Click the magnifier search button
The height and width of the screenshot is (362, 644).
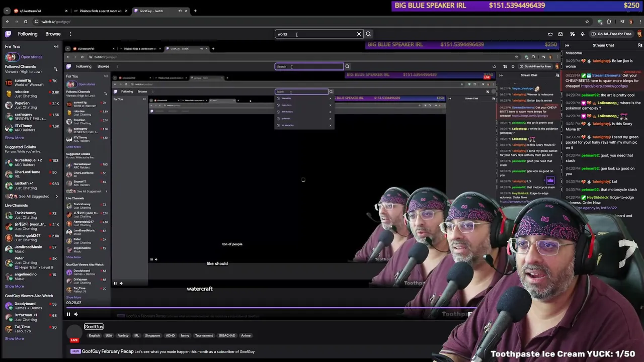click(x=368, y=34)
